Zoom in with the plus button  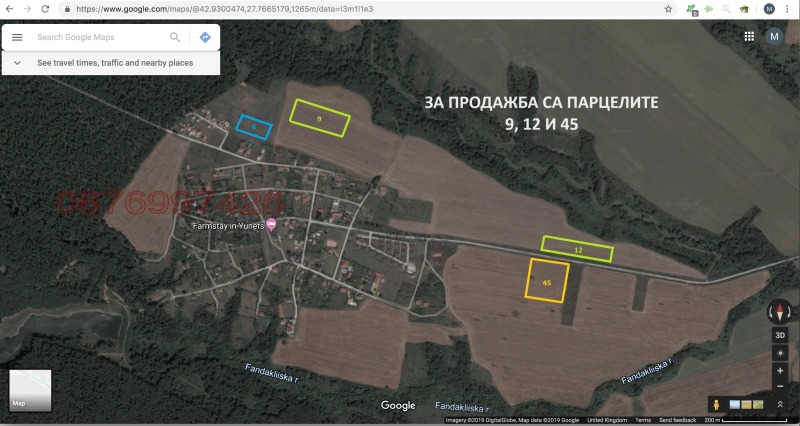(x=779, y=371)
